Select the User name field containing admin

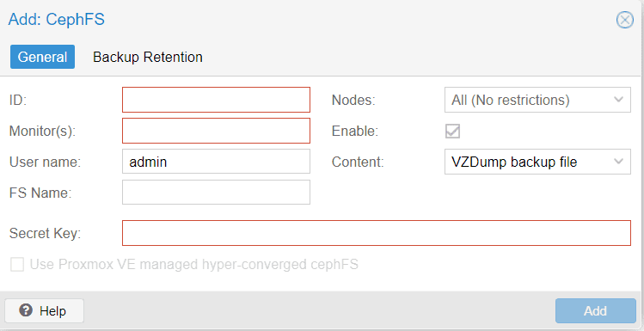pos(216,162)
